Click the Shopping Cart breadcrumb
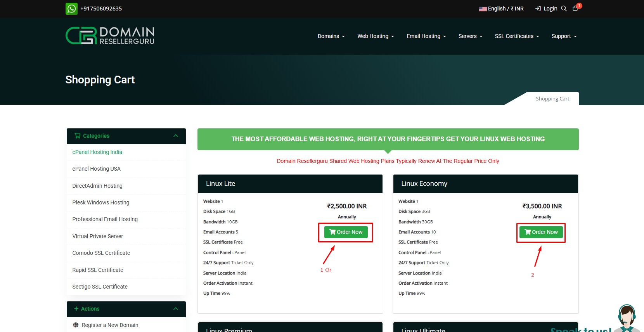The height and width of the screenshot is (332, 644). pos(552,99)
